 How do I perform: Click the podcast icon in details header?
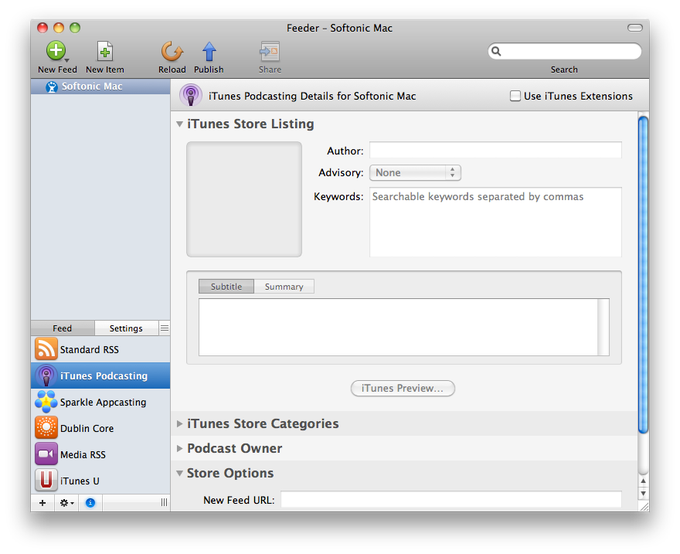[191, 95]
